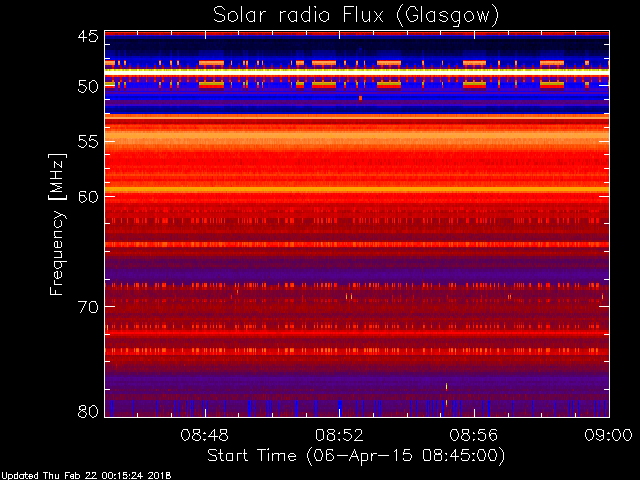Click the 70 MHz tick label
This screenshot has height=480, width=640.
coord(88,307)
